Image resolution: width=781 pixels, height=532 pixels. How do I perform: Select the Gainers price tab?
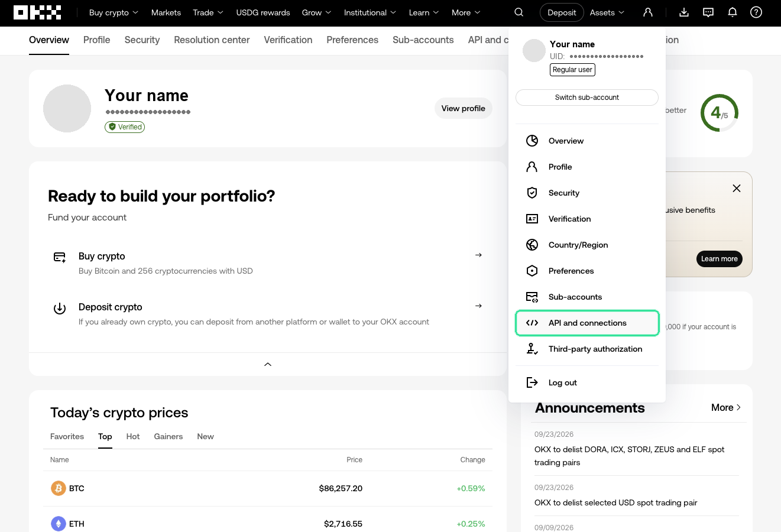tap(168, 436)
